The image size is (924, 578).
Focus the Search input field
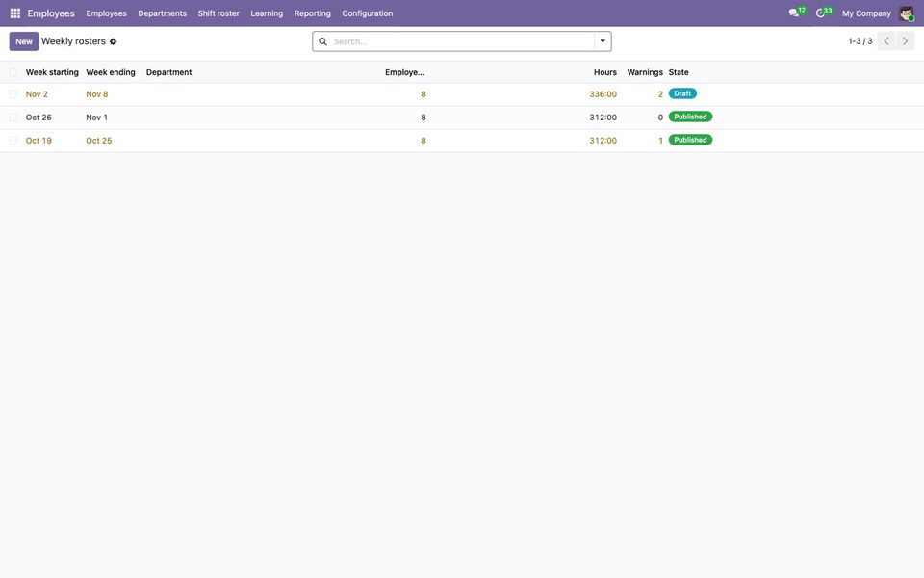(x=462, y=41)
